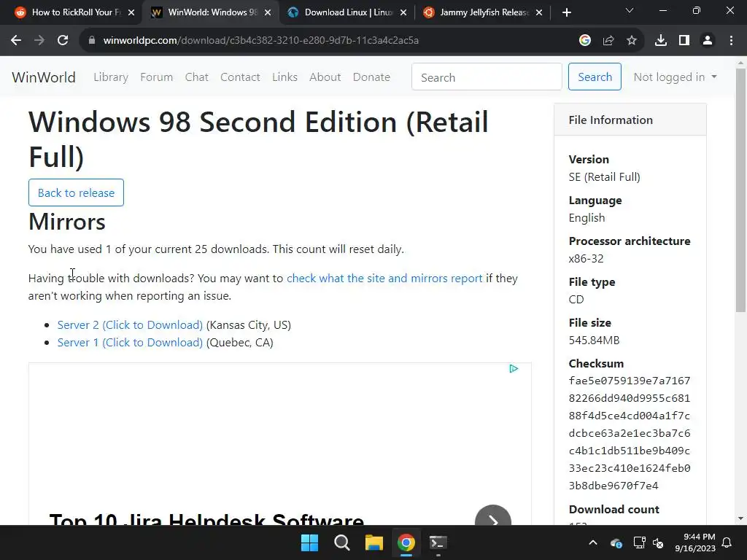Viewport: 747px width, 560px height.
Task: Click the File Information panel header
Action: point(630,120)
